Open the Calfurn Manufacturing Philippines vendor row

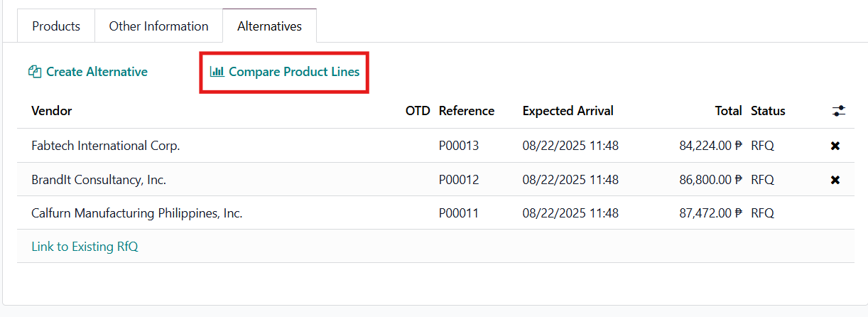[x=137, y=213]
